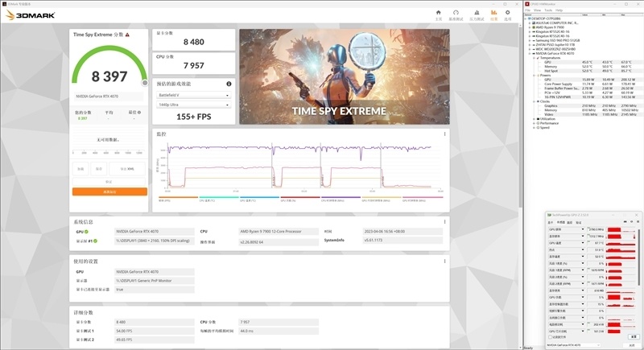
Task: Expand the Performance node in HWMonitor
Action: pyautogui.click(x=534, y=123)
